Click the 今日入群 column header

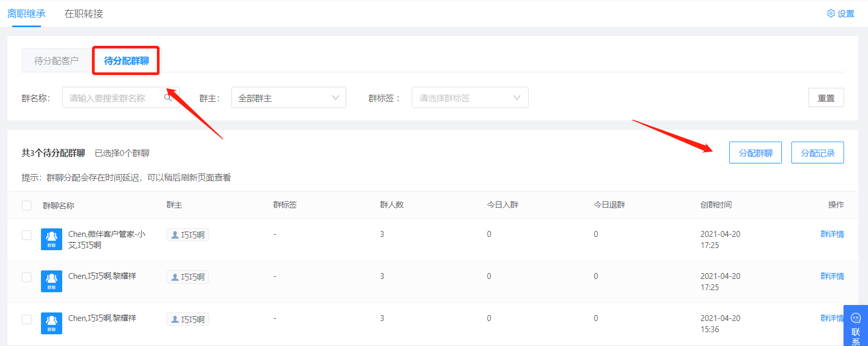(x=503, y=205)
